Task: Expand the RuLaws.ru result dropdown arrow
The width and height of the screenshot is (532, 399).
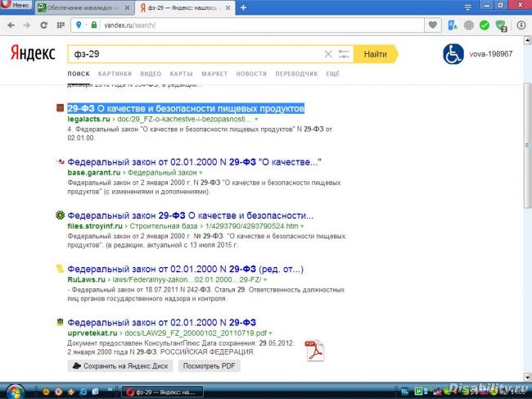Action: [265, 280]
